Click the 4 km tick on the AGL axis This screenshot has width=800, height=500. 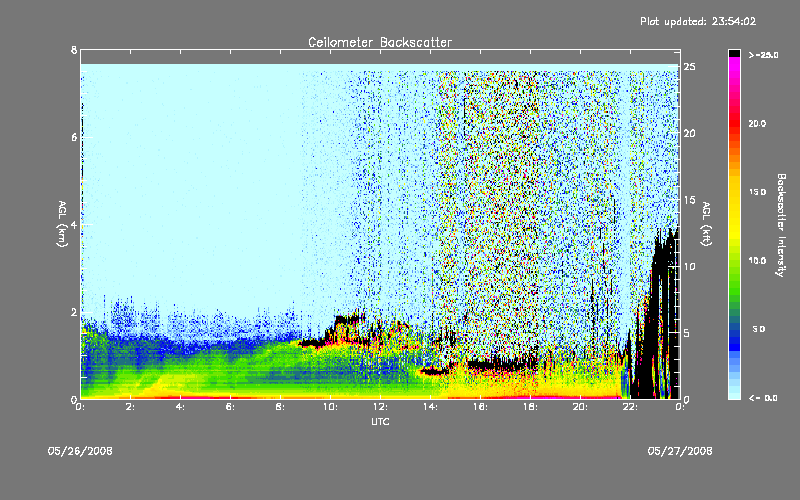74,225
